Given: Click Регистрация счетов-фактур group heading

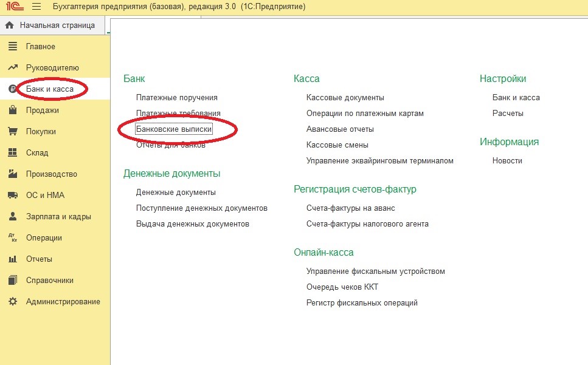Looking at the screenshot, I should tap(355, 189).
